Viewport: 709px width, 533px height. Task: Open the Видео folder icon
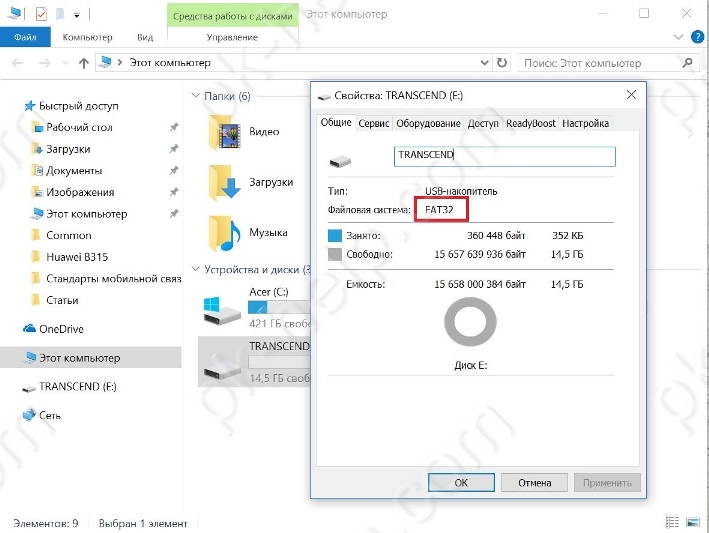226,131
